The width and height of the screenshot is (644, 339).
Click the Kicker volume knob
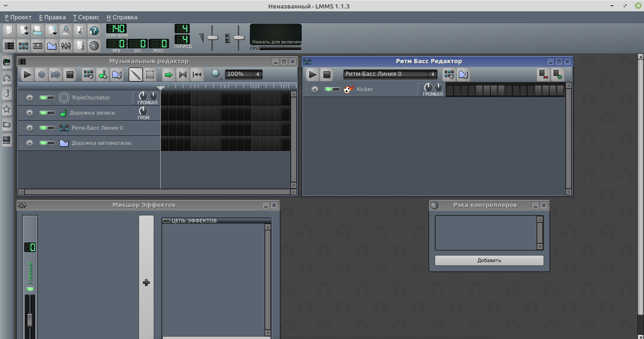click(428, 87)
